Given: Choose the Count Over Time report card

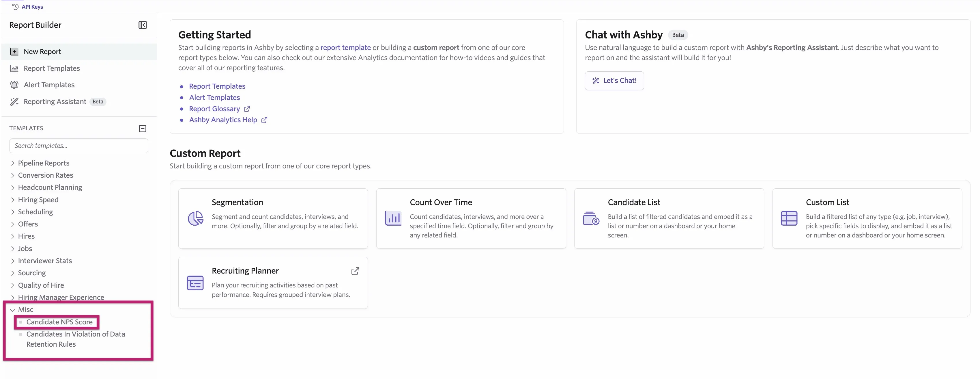Looking at the screenshot, I should click(471, 219).
